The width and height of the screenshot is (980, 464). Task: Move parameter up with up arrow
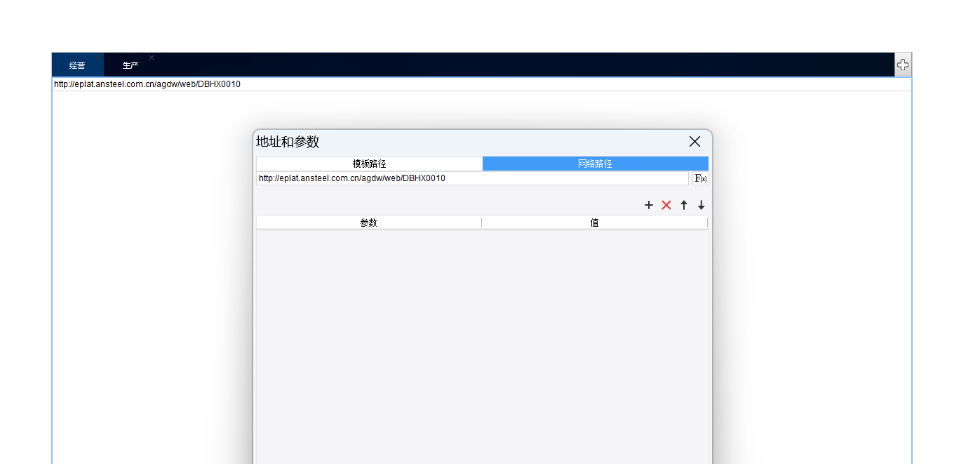(684, 205)
